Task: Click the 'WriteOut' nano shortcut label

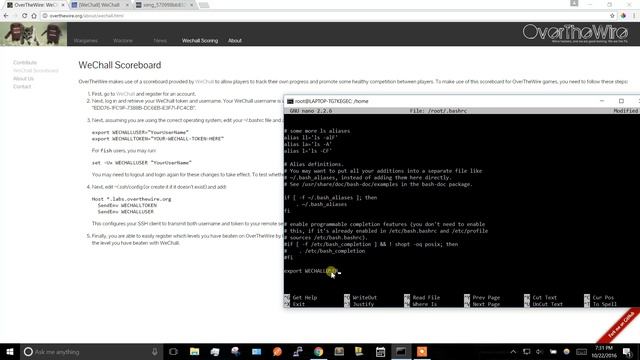Action: coord(364,298)
